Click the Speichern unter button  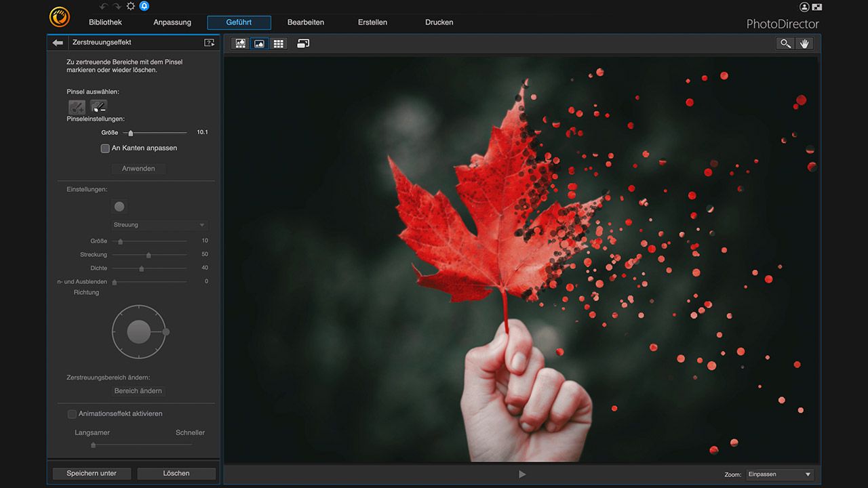[x=92, y=473]
